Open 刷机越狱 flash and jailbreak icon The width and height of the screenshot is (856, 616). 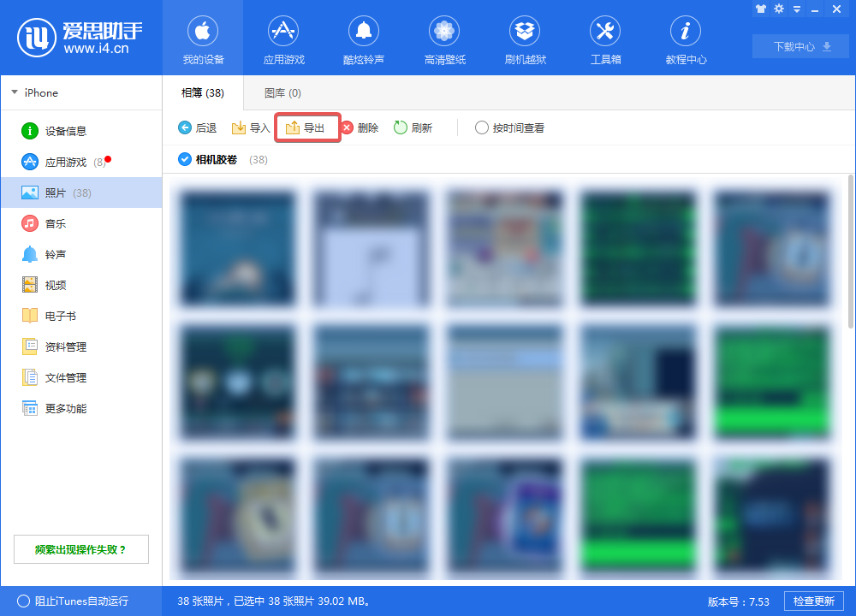coord(524,33)
